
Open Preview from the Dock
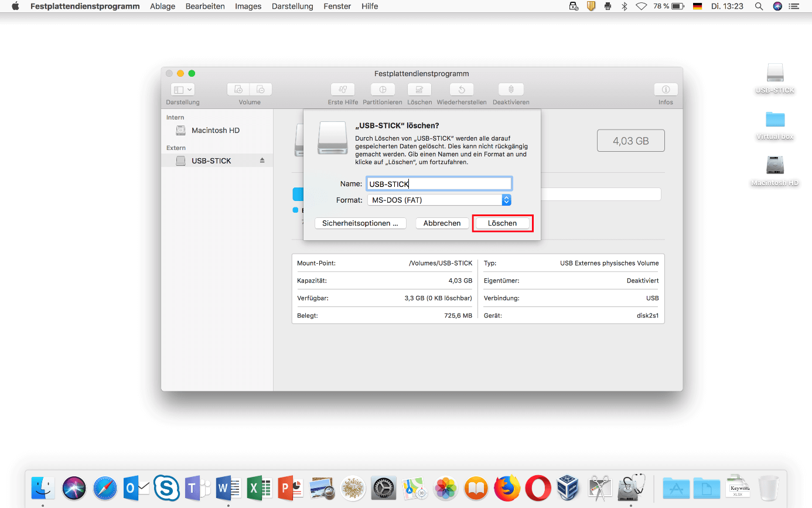pos(321,487)
